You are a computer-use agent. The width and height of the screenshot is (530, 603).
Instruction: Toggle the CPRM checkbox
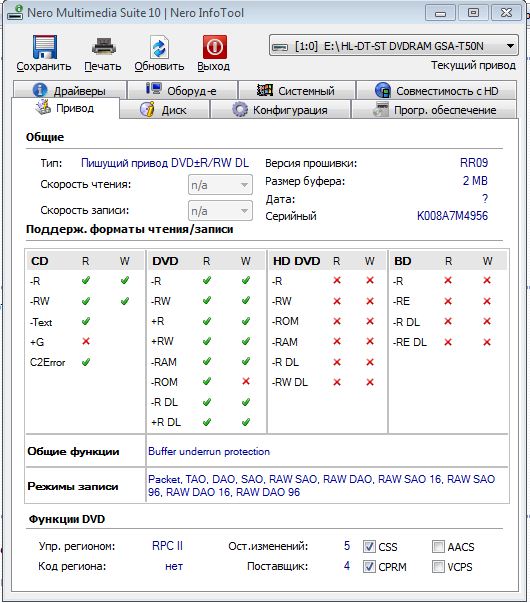tap(369, 566)
